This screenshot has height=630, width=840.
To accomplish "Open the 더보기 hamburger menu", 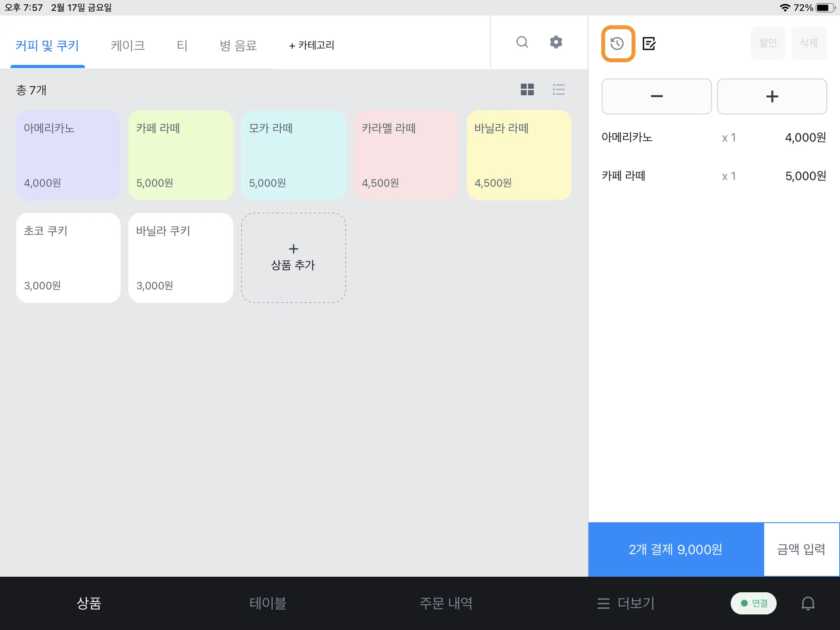I will click(x=626, y=603).
